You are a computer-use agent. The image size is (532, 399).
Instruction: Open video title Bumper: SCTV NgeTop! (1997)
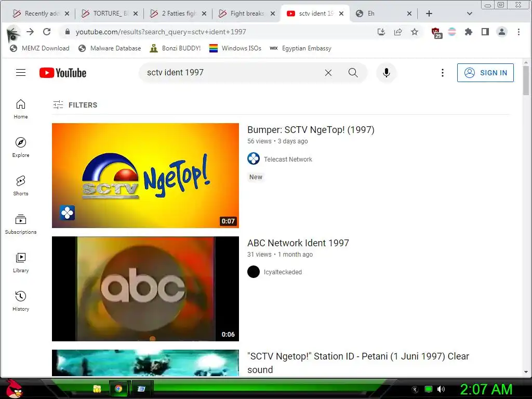click(x=311, y=129)
